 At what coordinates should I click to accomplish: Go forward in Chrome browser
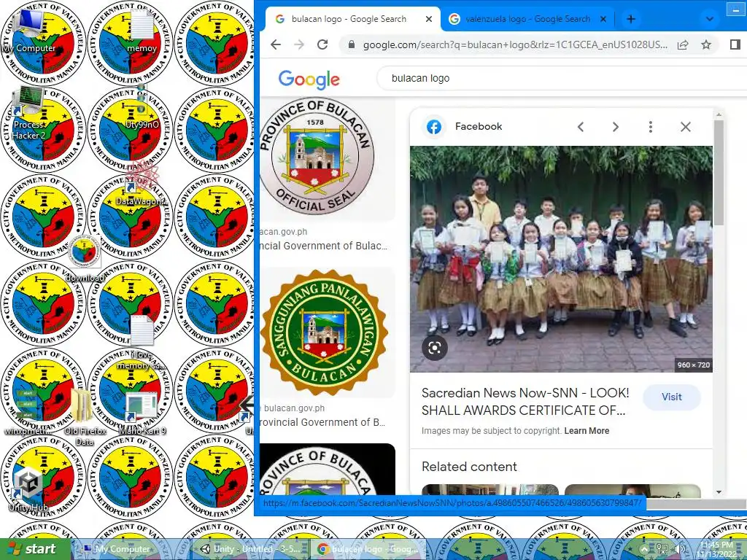[299, 44]
